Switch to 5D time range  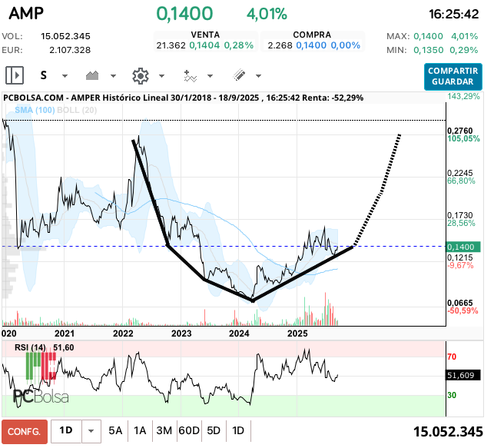point(214,430)
